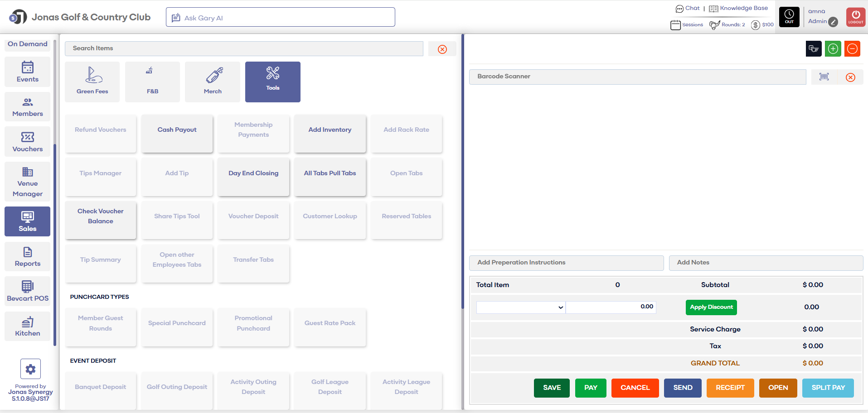Open the Members sidebar module
Image resolution: width=868 pixels, height=413 pixels.
pyautogui.click(x=27, y=107)
